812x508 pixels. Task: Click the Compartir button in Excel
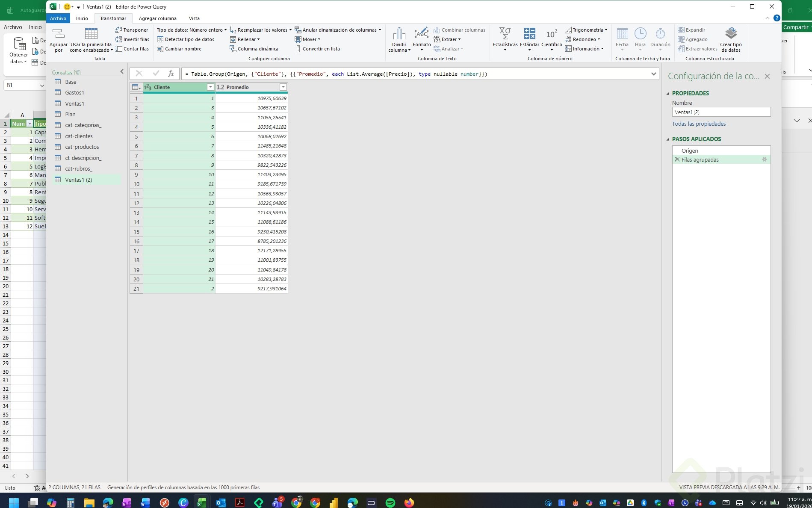(x=796, y=27)
